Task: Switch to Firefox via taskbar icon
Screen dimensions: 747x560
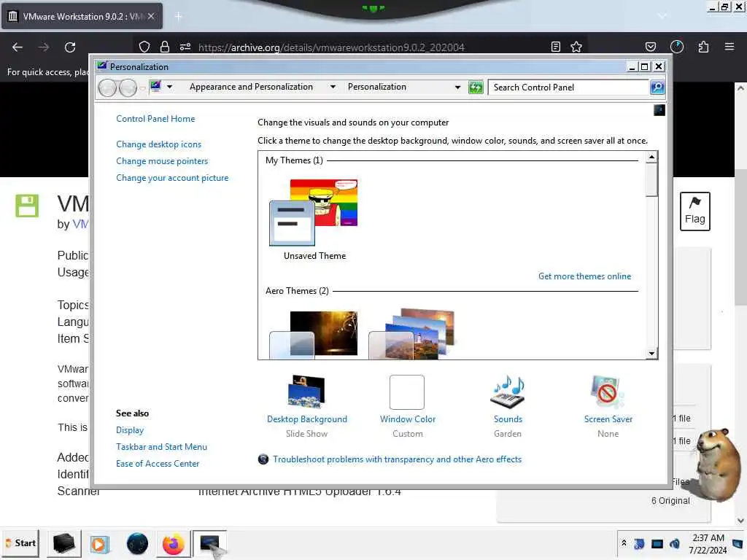Action: click(x=173, y=543)
